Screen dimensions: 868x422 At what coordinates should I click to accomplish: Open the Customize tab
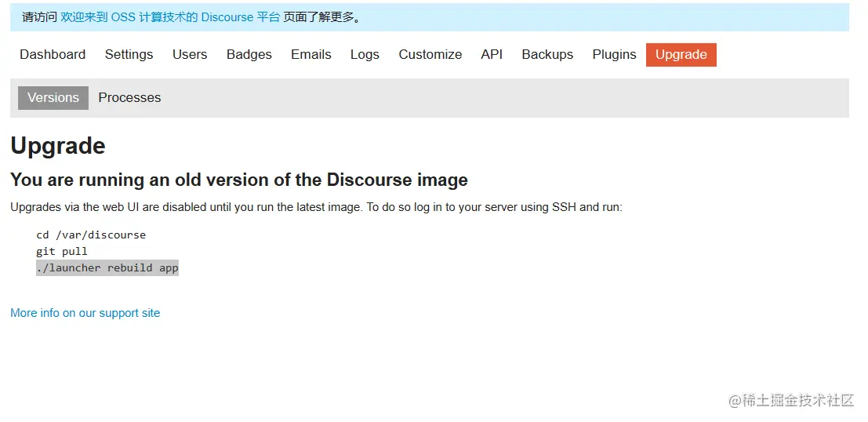click(430, 55)
